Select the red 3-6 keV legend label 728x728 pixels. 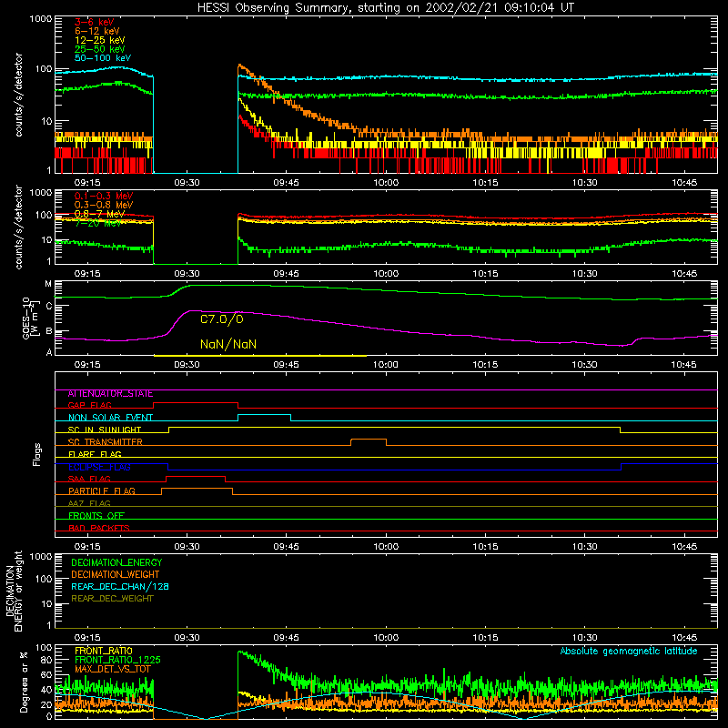coord(95,22)
